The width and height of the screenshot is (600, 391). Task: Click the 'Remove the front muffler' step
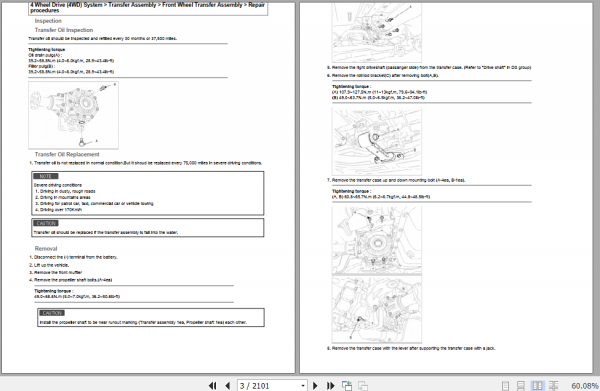[x=56, y=272]
